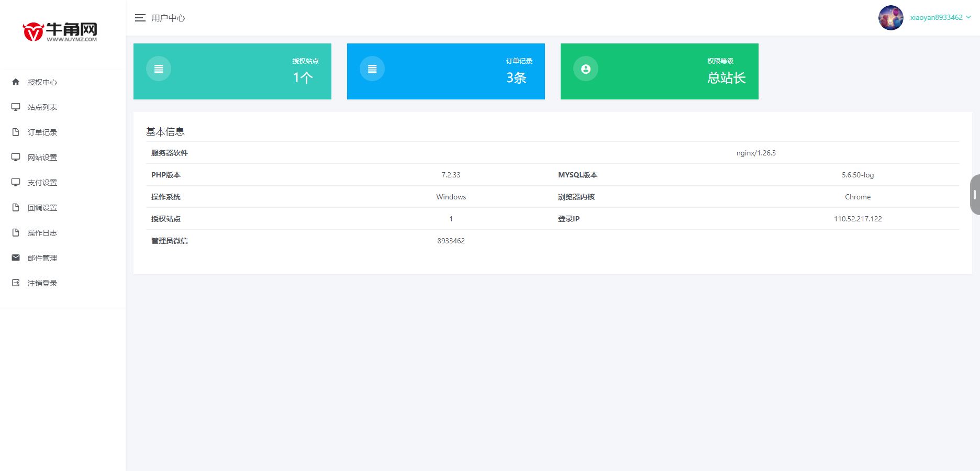The height and width of the screenshot is (471, 980).
Task: Open xiaoyan8933462 username menu
Action: 936,17
